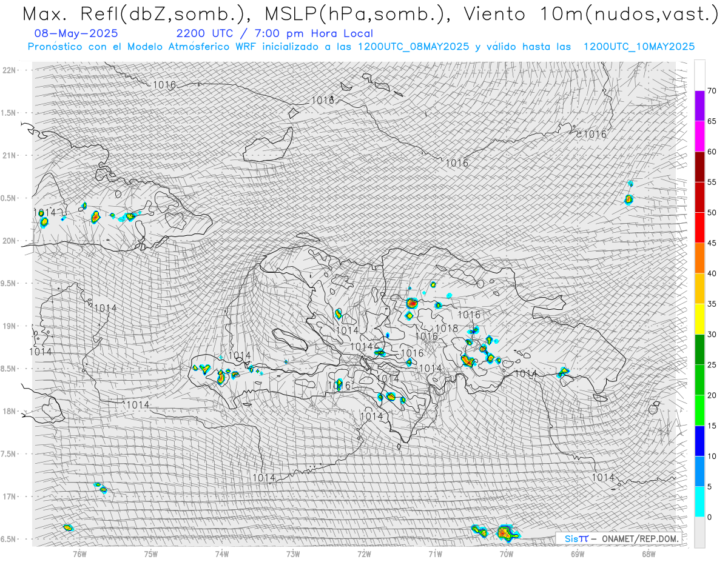This screenshot has width=728, height=562.
Task: Click the colorbar value "25"
Action: point(712,365)
